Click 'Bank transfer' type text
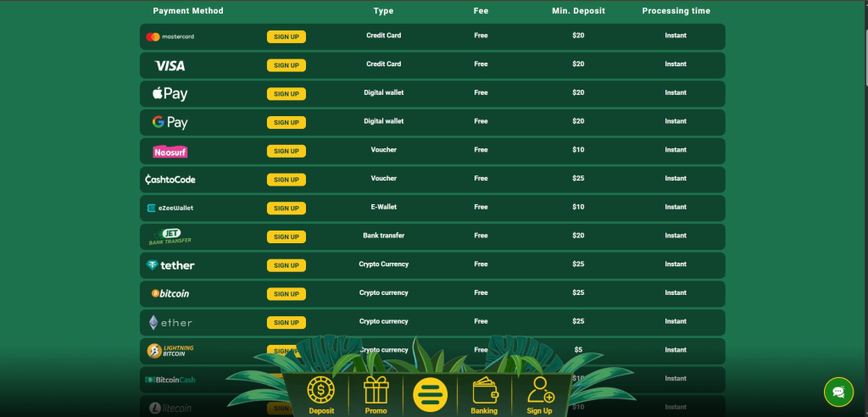Screen dimensions: 868x417 pos(384,236)
